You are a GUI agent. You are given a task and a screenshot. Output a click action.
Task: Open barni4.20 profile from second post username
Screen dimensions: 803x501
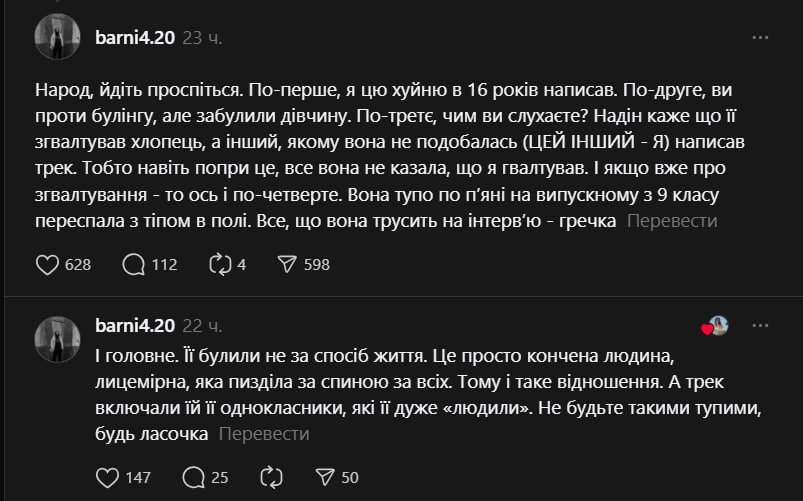click(133, 326)
